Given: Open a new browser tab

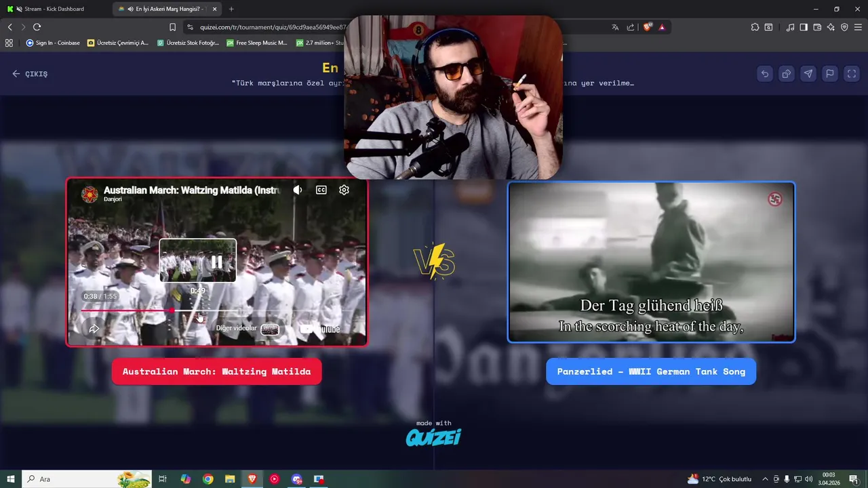Looking at the screenshot, I should (231, 9).
